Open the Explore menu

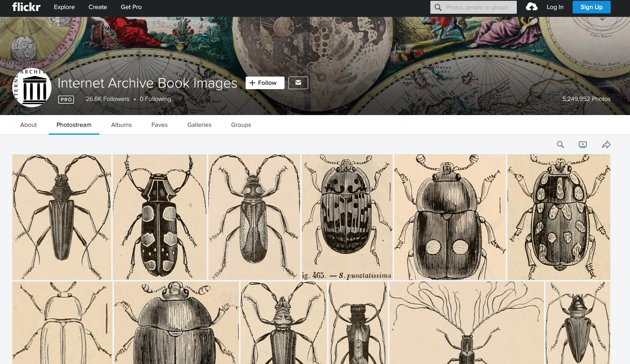click(64, 7)
